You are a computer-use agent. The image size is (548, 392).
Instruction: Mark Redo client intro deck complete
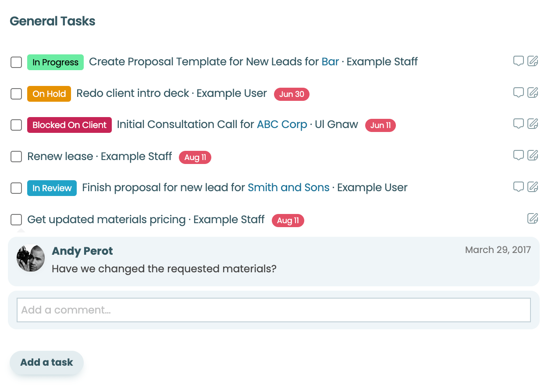pyautogui.click(x=16, y=94)
